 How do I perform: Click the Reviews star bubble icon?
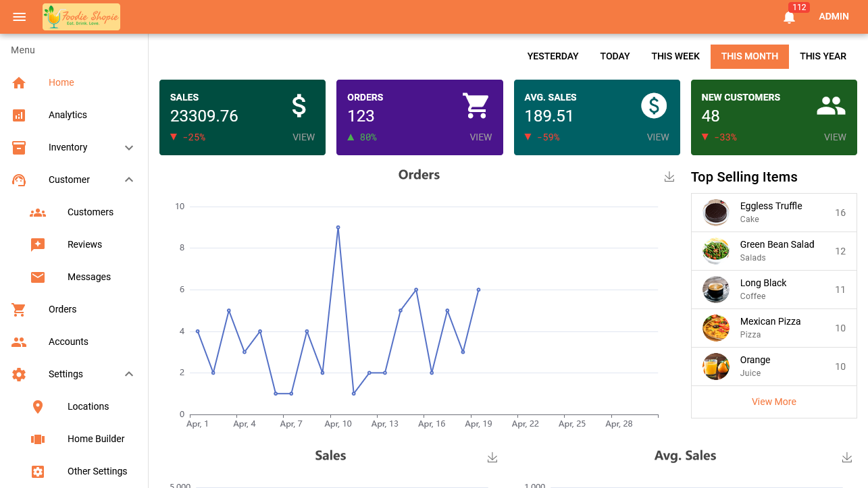pos(38,244)
